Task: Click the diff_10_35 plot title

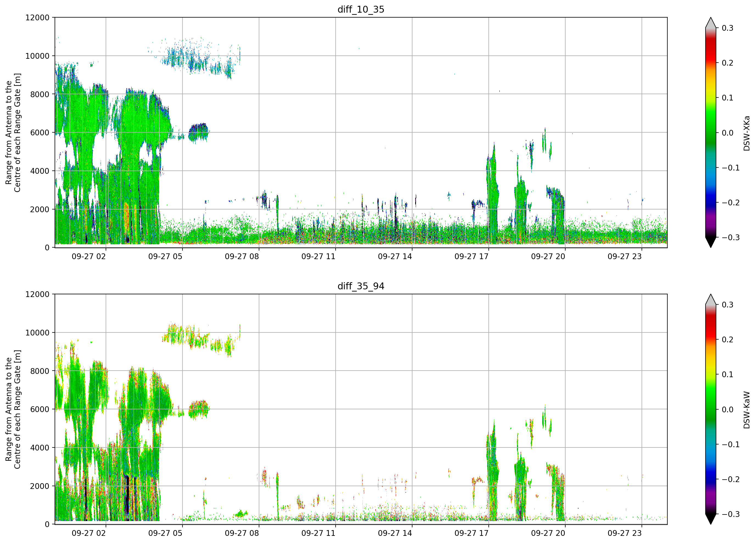Action: click(x=361, y=9)
